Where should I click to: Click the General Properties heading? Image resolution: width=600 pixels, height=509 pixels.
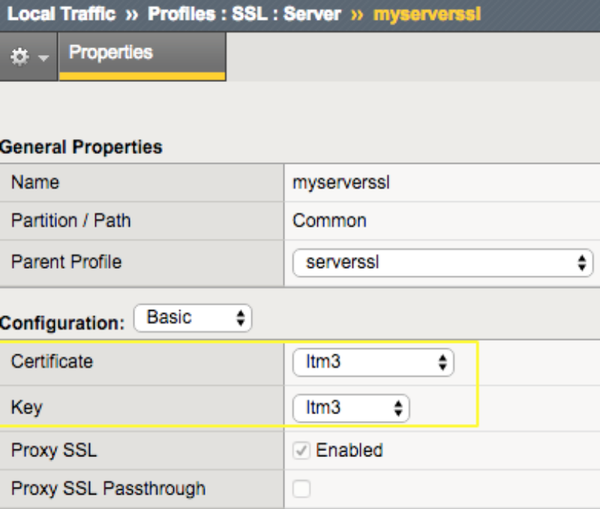tap(81, 147)
